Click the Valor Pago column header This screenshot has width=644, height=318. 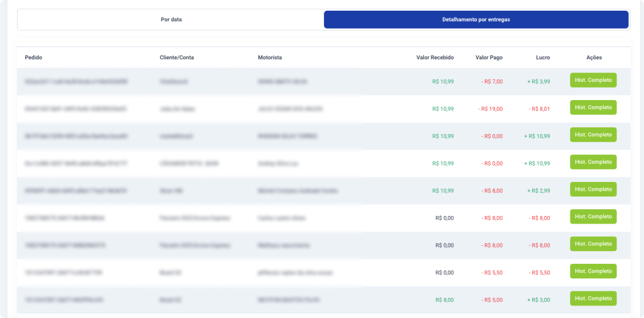[x=489, y=57]
